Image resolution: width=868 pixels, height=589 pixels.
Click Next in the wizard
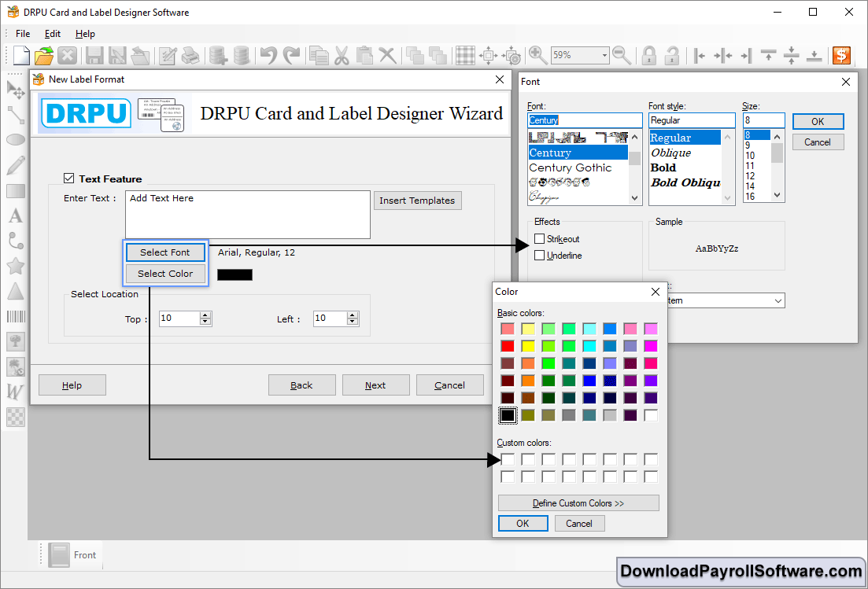(x=375, y=385)
